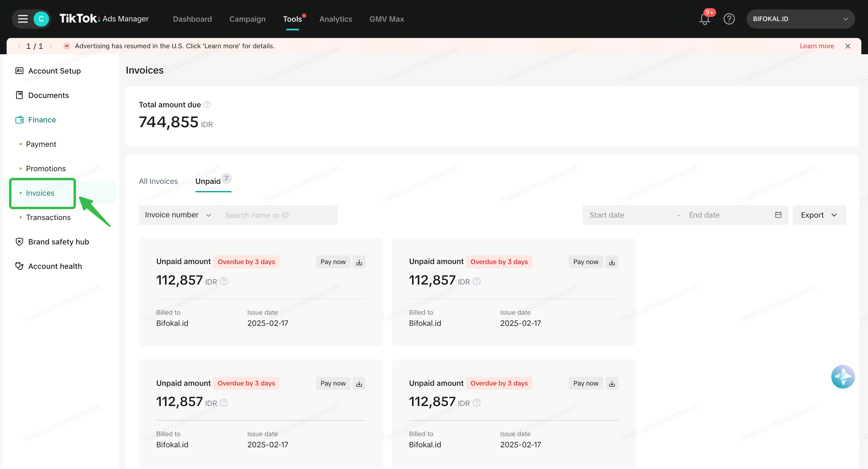Open the notifications bell

[705, 19]
